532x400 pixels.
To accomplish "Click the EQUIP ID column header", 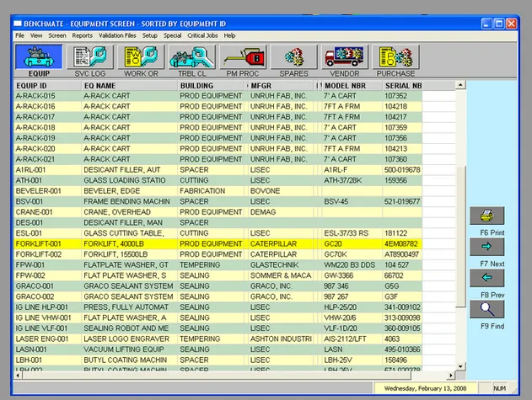I will (47, 86).
